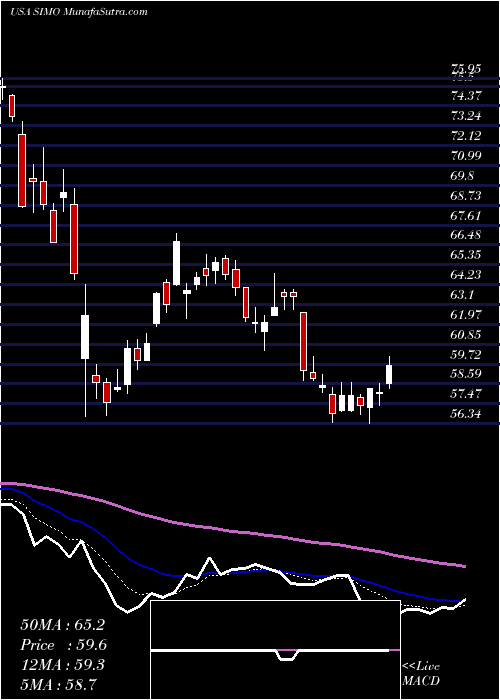Click the 73.24 price axis label
The height and width of the screenshot is (700, 500).
(x=466, y=115)
